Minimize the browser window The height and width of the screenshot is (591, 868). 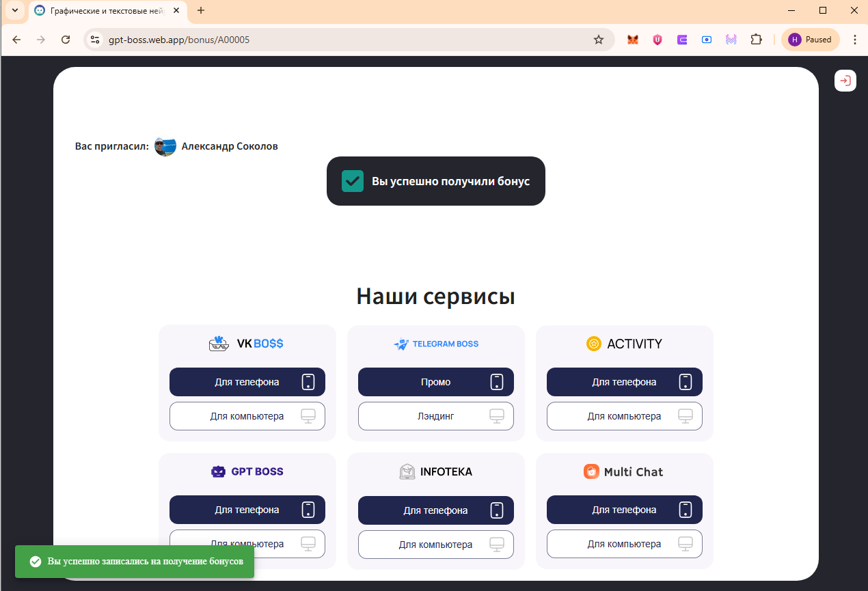point(791,10)
